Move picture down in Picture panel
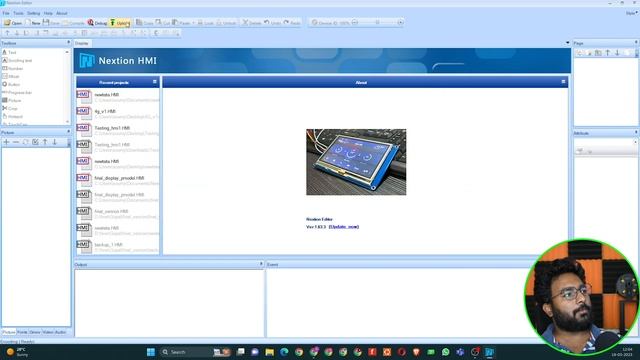640x360 pixels. [54, 142]
